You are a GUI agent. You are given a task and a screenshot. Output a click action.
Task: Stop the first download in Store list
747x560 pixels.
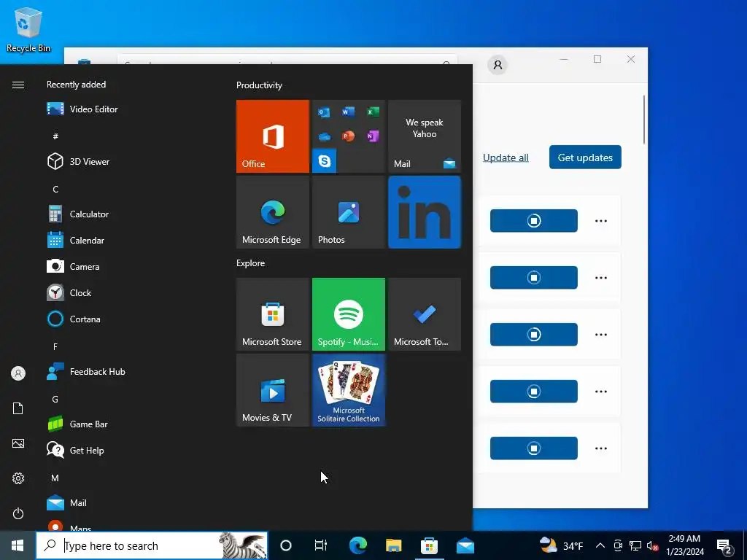tap(533, 221)
